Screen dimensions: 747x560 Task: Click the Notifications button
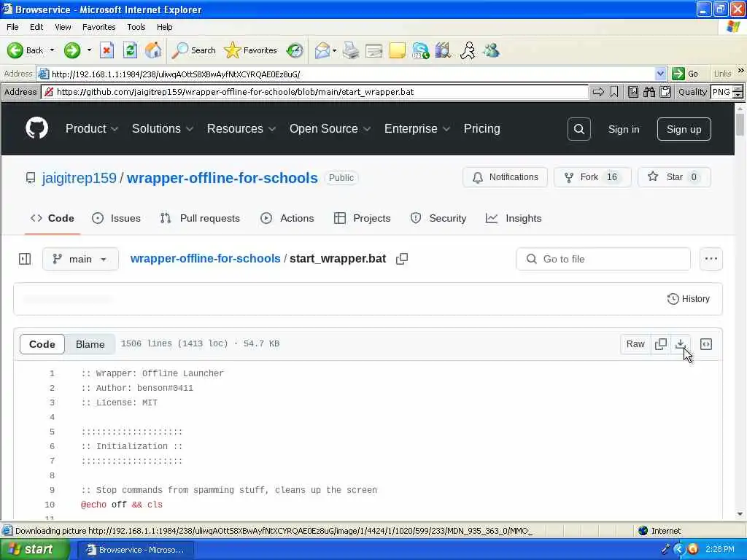(505, 177)
